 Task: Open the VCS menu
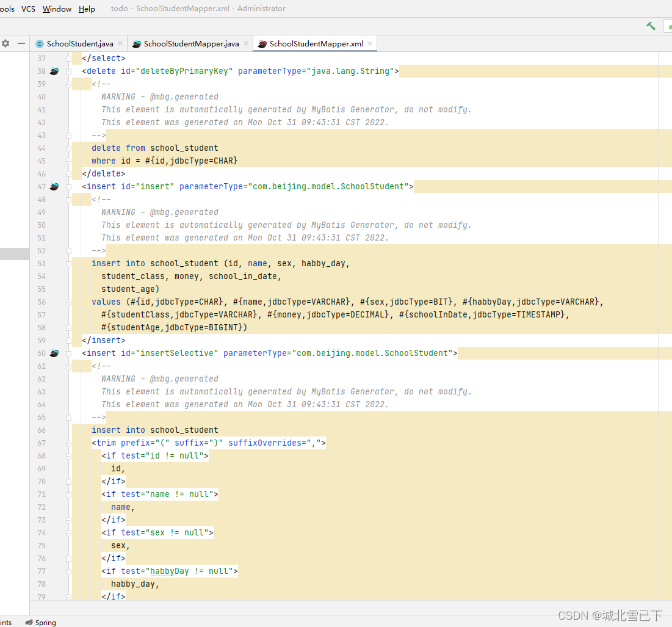(x=27, y=9)
